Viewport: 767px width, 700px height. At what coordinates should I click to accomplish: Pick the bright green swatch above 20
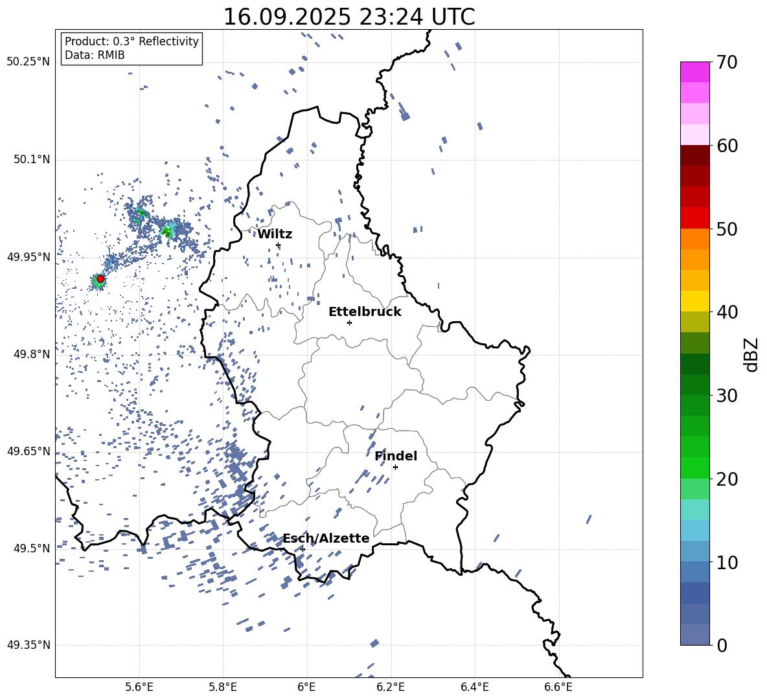tap(694, 468)
